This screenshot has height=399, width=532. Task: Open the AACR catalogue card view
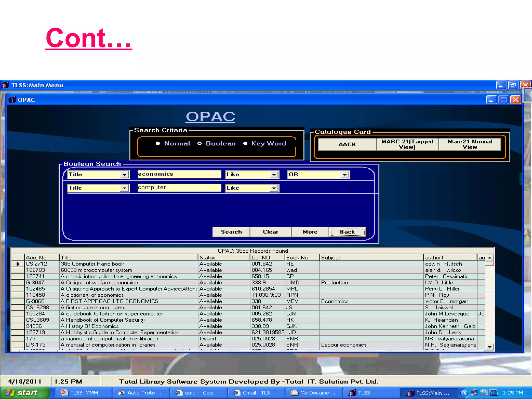pos(347,144)
